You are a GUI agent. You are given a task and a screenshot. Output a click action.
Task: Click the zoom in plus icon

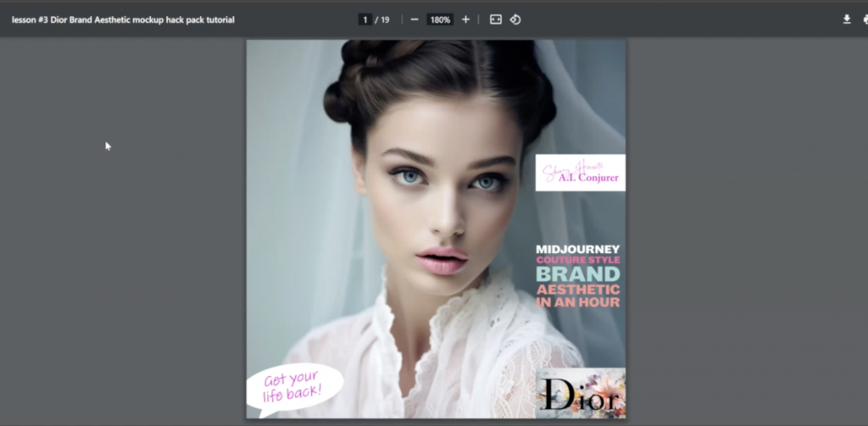(x=465, y=19)
